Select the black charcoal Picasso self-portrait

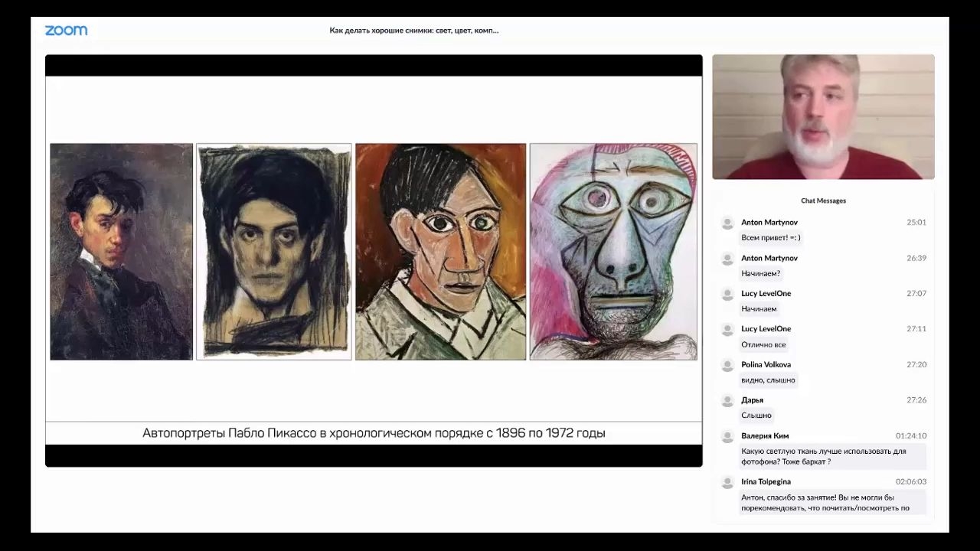click(x=274, y=252)
